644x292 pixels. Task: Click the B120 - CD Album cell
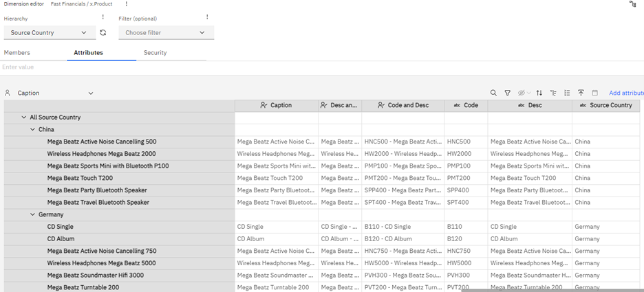[x=403, y=238]
